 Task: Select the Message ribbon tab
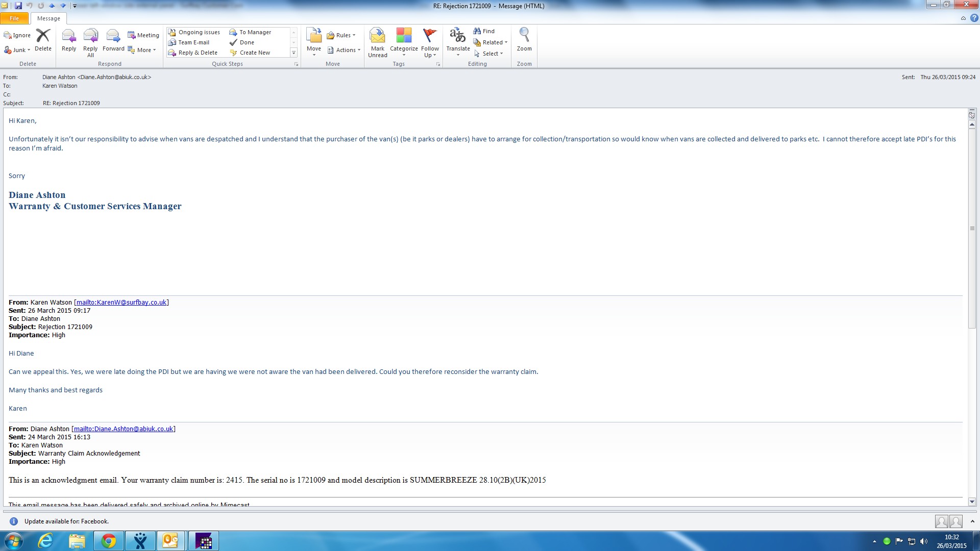(48, 18)
